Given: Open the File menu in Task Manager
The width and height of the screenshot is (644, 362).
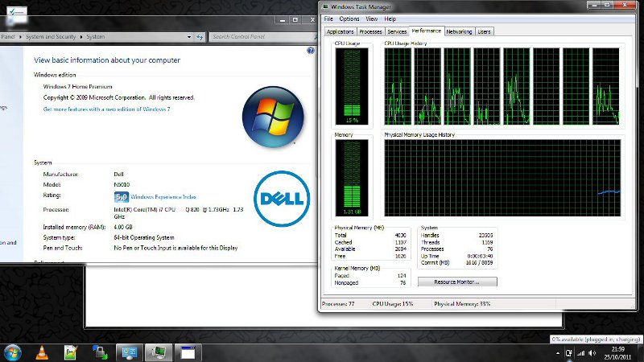Looking at the screenshot, I should pos(328,19).
